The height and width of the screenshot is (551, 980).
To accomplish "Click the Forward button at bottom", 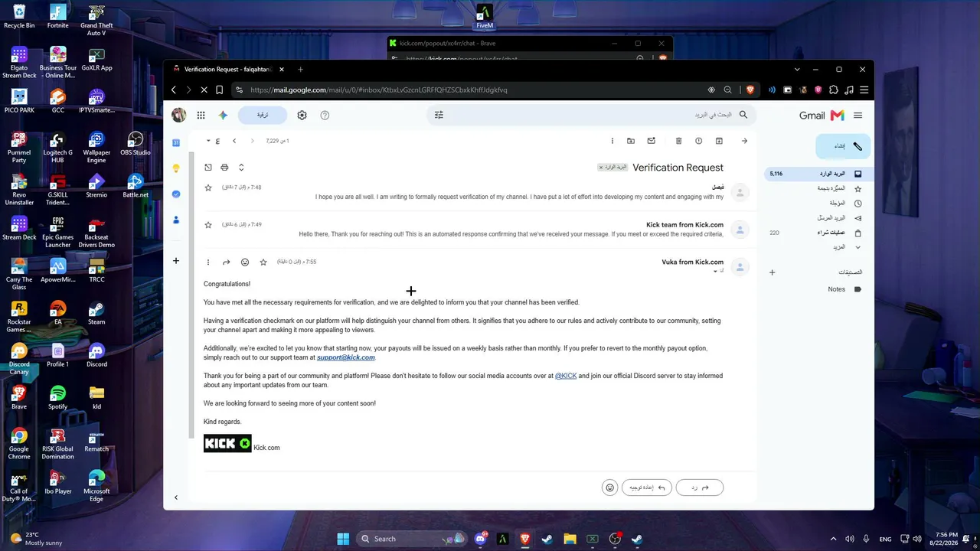I will (x=648, y=487).
